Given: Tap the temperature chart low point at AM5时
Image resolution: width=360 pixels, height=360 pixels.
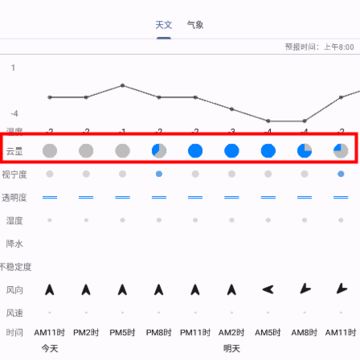Looking at the screenshot, I should tap(268, 121).
